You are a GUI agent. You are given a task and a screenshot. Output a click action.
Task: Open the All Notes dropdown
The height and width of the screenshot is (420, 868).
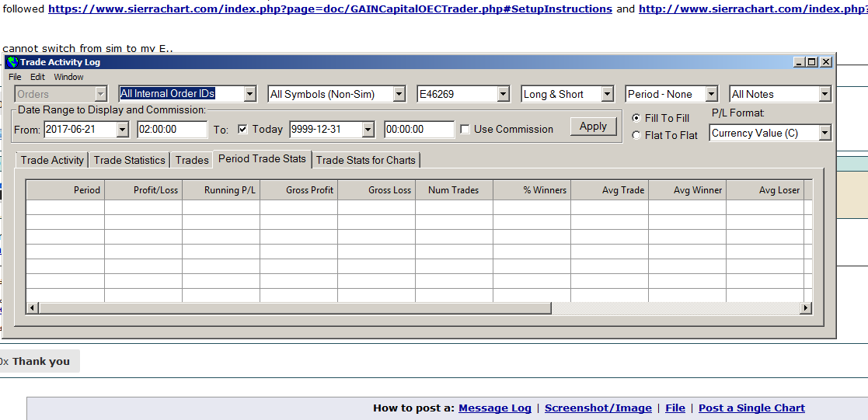[824, 94]
